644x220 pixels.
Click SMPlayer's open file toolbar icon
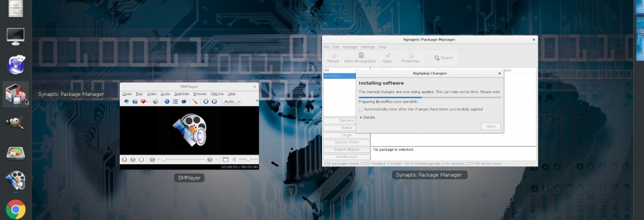pyautogui.click(x=127, y=102)
